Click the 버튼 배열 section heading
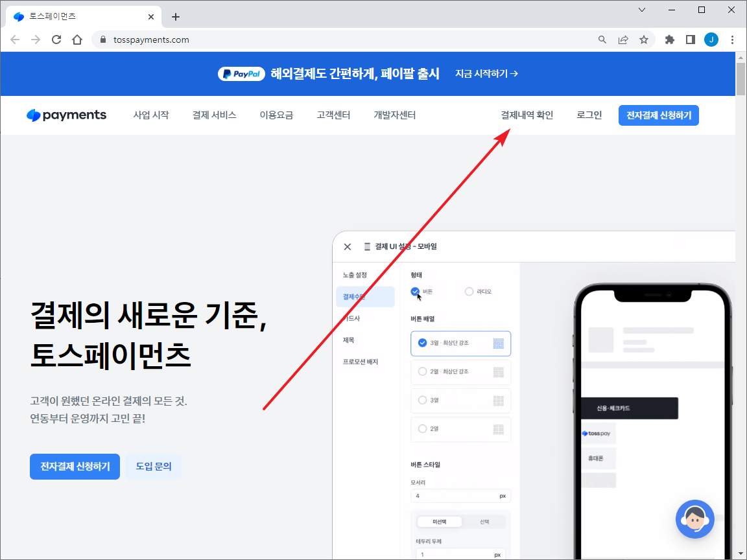The image size is (747, 560). (423, 319)
